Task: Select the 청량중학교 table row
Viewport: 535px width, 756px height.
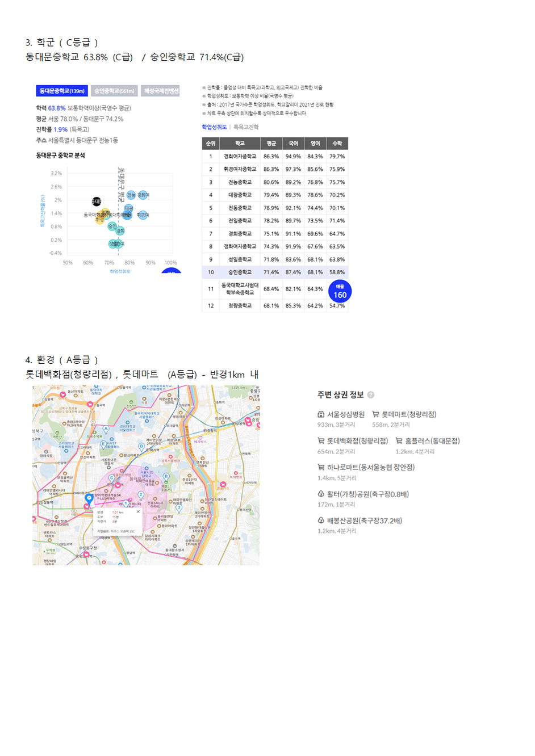Action: (275, 305)
